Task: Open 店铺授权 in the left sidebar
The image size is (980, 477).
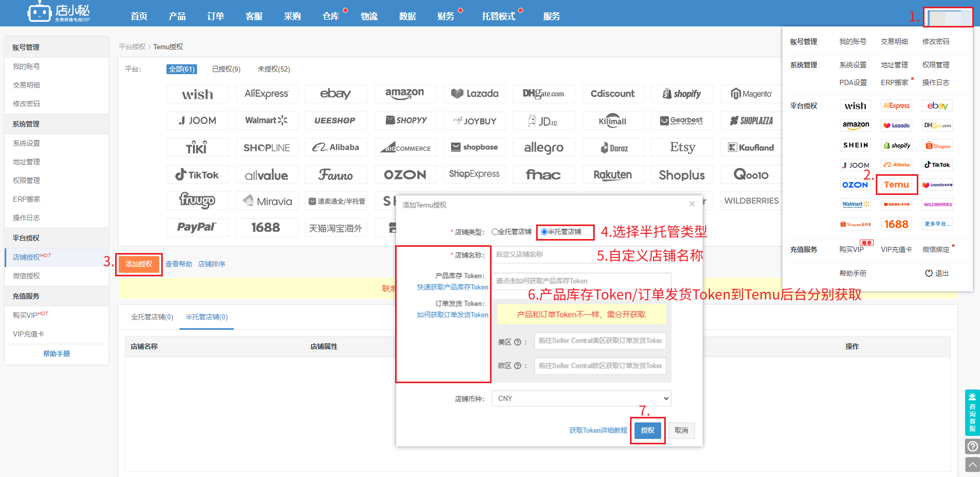Action: (57, 257)
